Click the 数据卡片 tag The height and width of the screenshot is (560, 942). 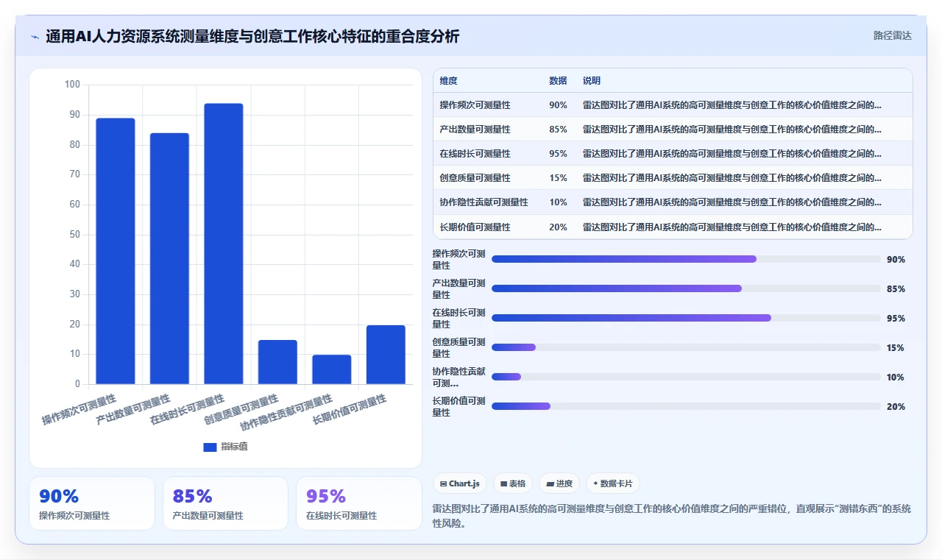point(613,483)
